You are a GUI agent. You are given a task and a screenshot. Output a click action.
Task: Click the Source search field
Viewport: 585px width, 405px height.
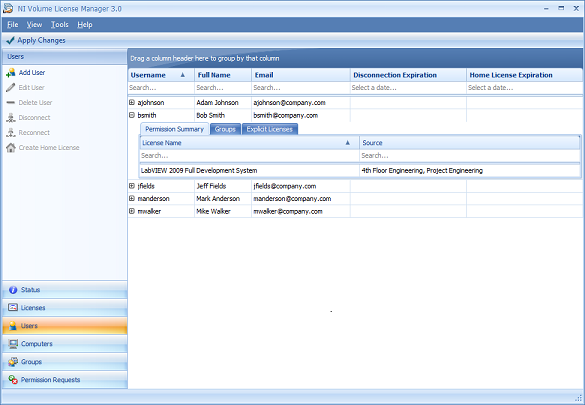470,156
